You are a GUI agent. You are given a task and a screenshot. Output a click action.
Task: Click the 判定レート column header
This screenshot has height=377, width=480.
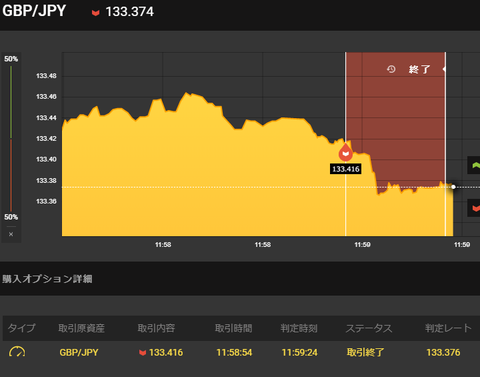tap(448, 328)
